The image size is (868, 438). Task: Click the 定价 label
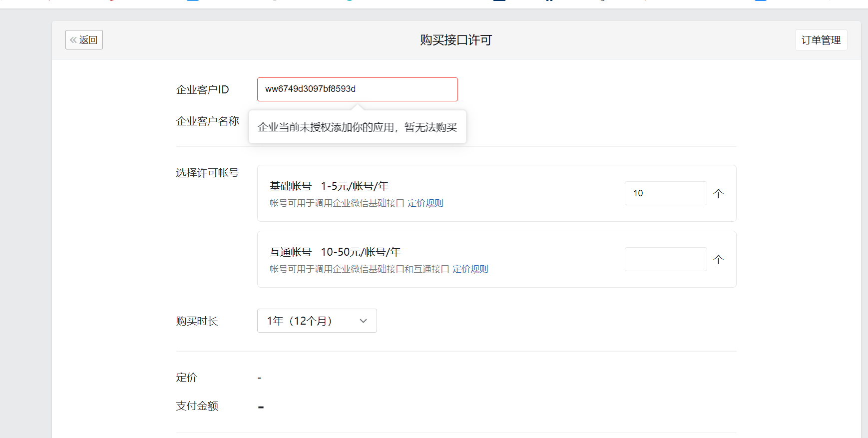(x=186, y=378)
